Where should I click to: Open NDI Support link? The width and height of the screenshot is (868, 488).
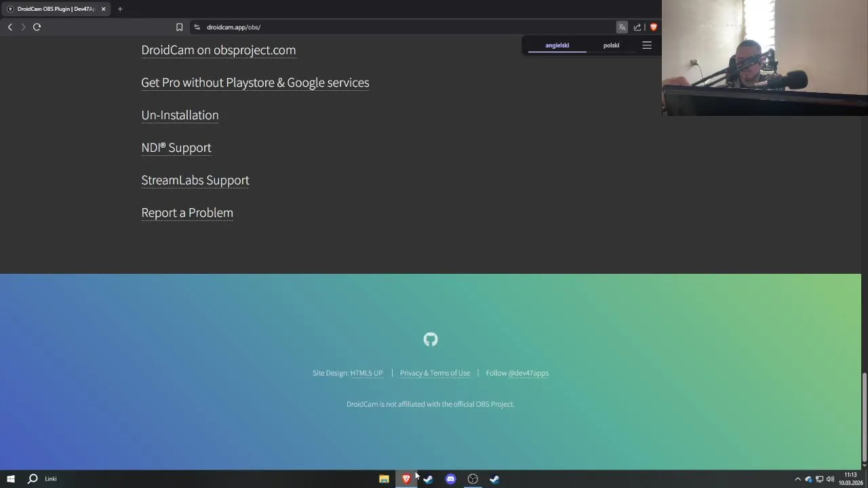[x=176, y=148]
